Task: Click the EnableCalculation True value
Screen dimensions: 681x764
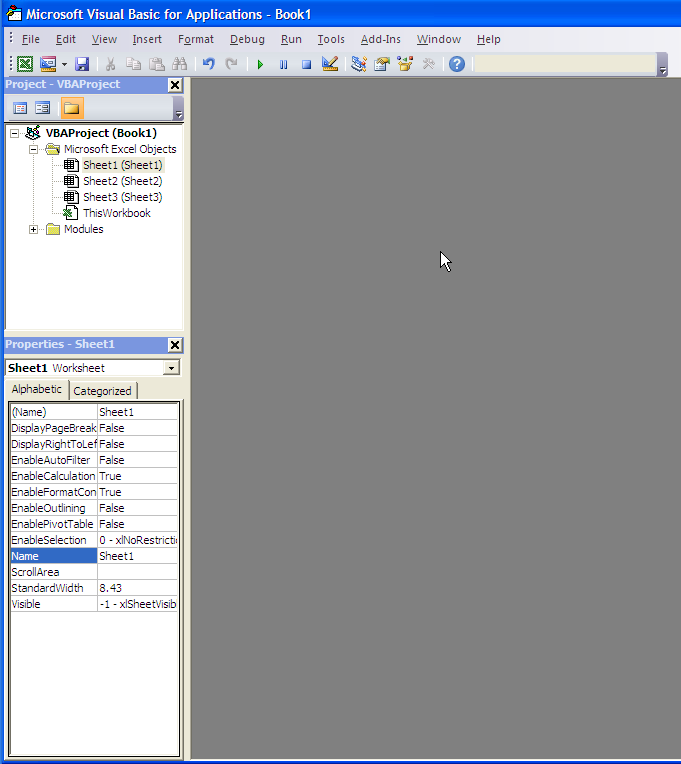Action: pos(137,477)
